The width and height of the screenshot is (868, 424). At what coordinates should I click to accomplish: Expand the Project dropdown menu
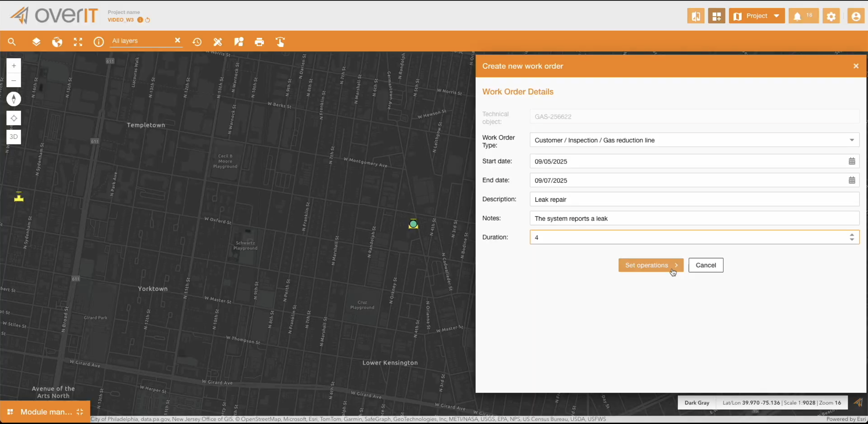coord(757,16)
